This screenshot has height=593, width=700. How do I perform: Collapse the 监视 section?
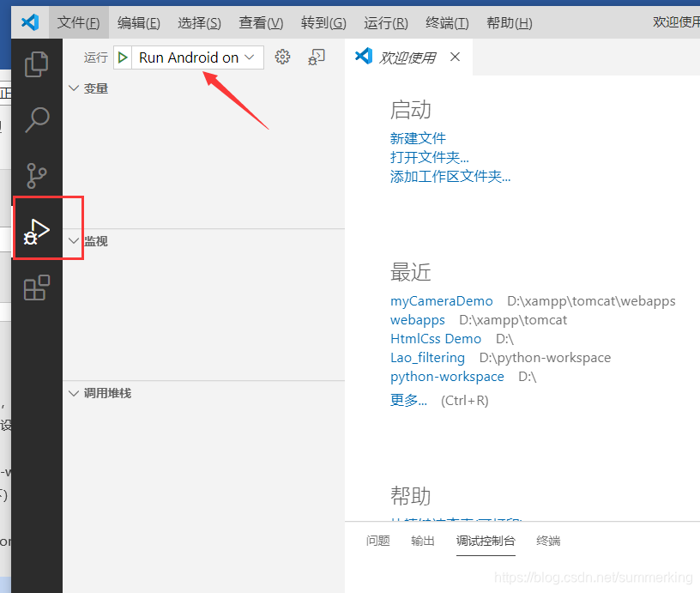(73, 240)
